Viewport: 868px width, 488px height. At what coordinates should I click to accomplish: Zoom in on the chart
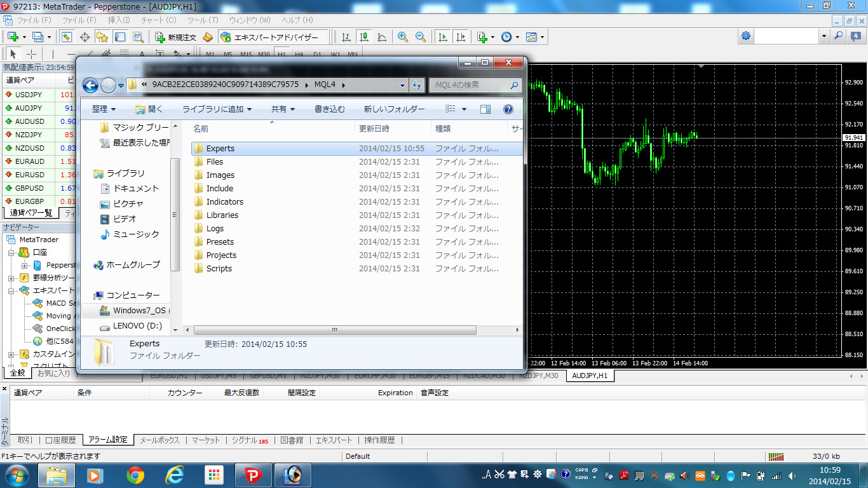pos(403,37)
